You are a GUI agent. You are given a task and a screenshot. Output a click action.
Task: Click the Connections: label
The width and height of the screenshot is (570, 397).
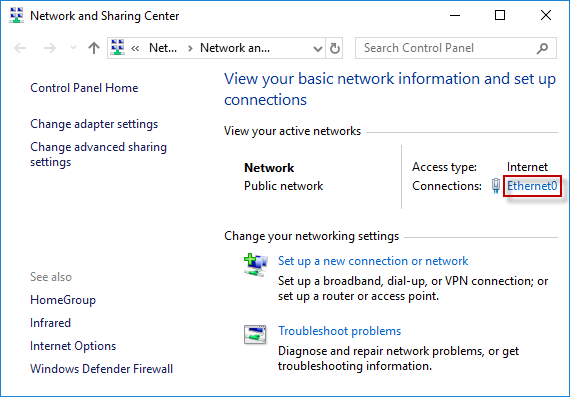447,186
